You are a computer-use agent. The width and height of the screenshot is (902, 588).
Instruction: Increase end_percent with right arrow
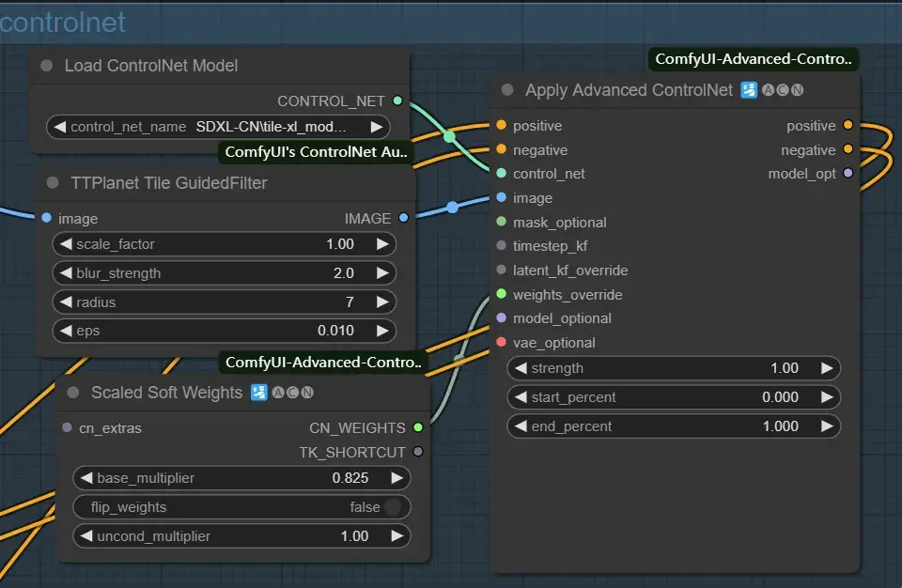[827, 426]
